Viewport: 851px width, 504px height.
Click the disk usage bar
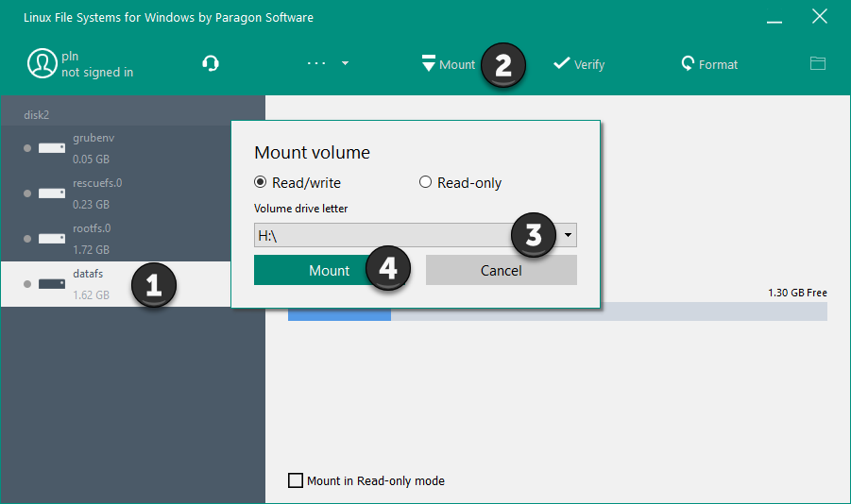pyautogui.click(x=557, y=311)
